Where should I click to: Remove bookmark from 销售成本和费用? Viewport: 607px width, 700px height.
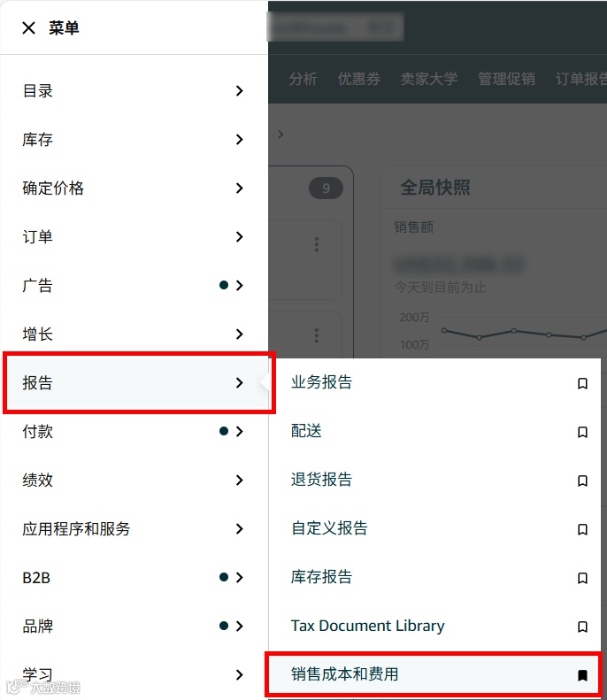click(582, 675)
